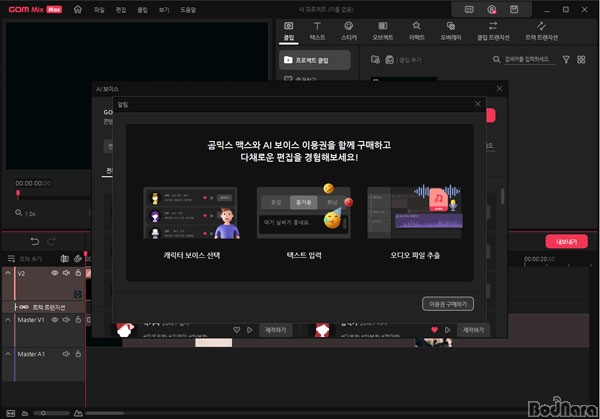
Task: Open the user account icon
Action: point(491,10)
